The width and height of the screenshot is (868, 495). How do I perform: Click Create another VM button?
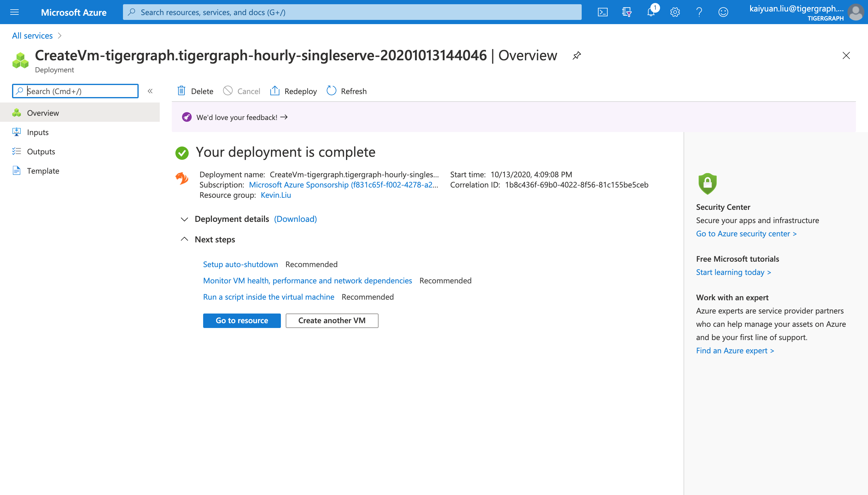point(332,320)
